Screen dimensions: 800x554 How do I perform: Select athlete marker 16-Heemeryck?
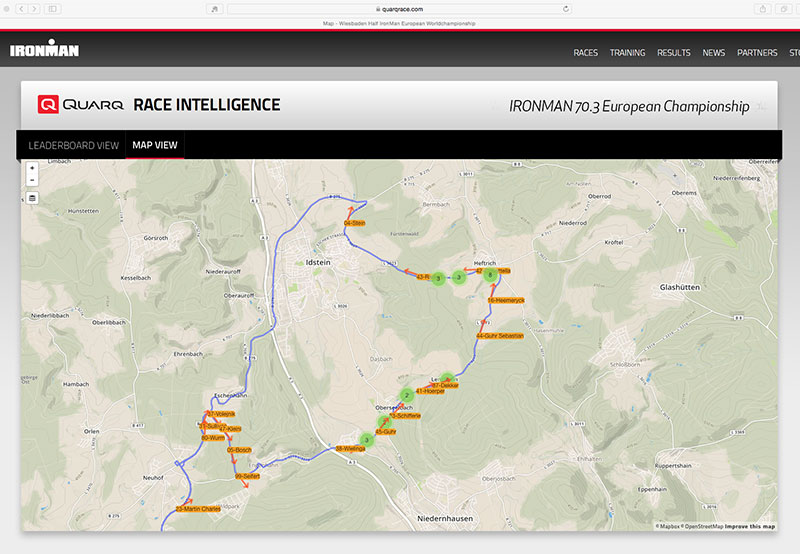coord(506,300)
